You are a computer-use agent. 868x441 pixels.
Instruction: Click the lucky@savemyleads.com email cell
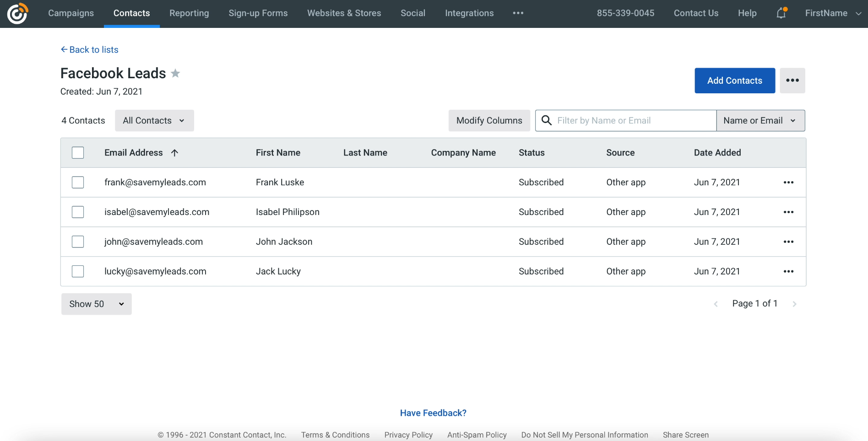tap(155, 272)
